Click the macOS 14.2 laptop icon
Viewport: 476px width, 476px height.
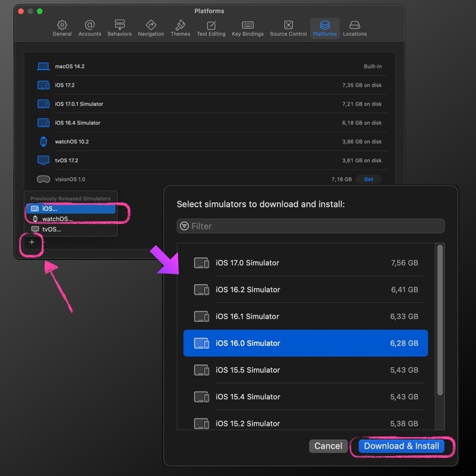43,66
